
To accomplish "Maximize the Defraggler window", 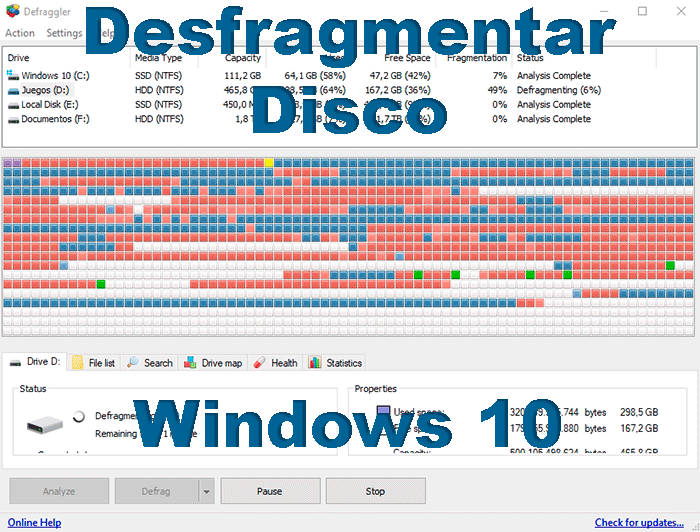I will point(642,11).
